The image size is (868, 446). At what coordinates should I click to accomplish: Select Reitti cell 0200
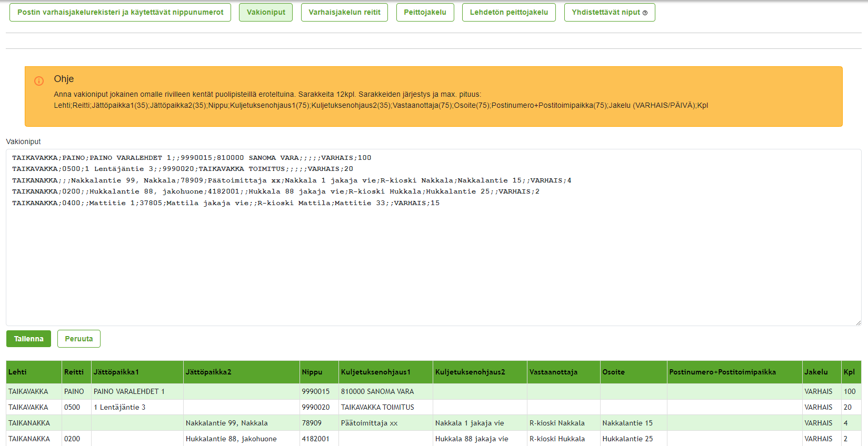(x=76, y=439)
